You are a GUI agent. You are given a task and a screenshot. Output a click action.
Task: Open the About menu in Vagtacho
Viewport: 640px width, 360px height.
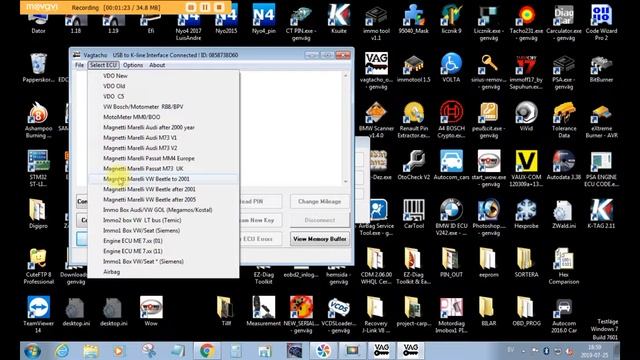pos(157,65)
